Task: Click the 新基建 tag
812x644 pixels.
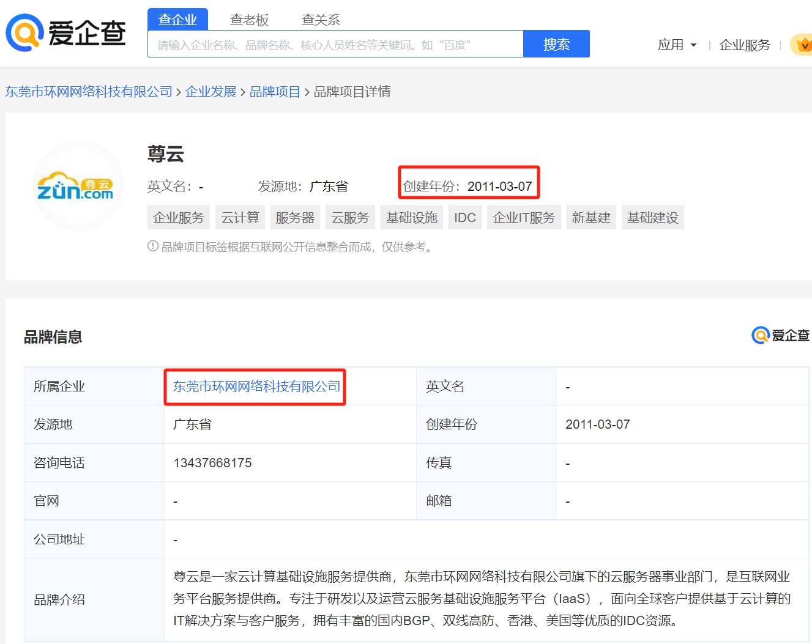Action: point(591,217)
